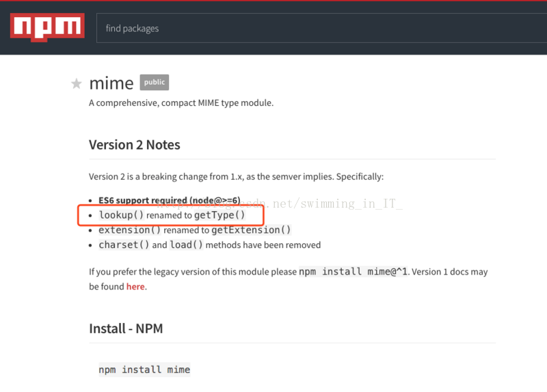This screenshot has width=547, height=392.
Task: Click 'methods have been removed' text
Action: click(263, 244)
